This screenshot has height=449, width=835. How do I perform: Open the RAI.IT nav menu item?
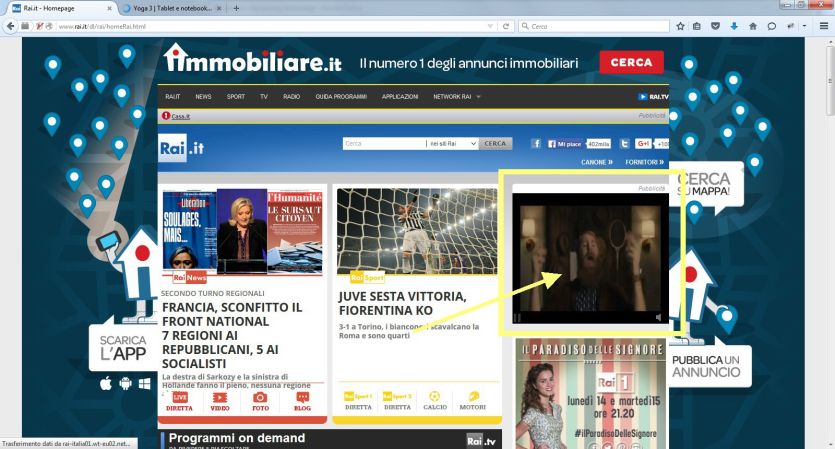173,97
